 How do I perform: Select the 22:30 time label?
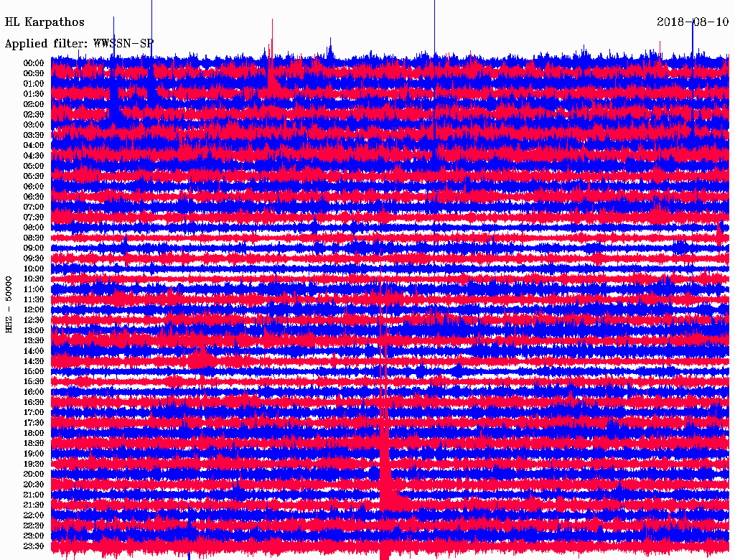34,526
